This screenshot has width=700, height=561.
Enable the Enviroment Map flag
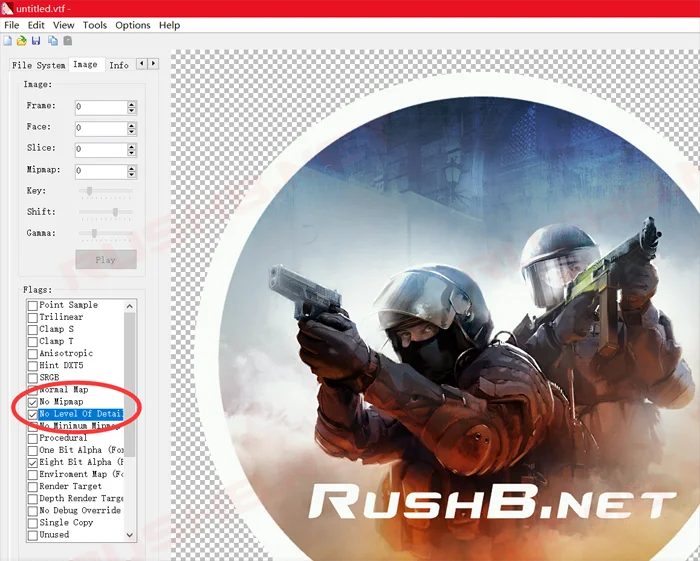33,475
